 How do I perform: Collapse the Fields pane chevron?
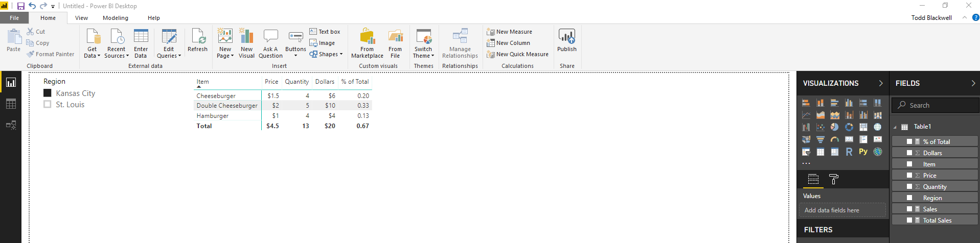pyautogui.click(x=973, y=83)
